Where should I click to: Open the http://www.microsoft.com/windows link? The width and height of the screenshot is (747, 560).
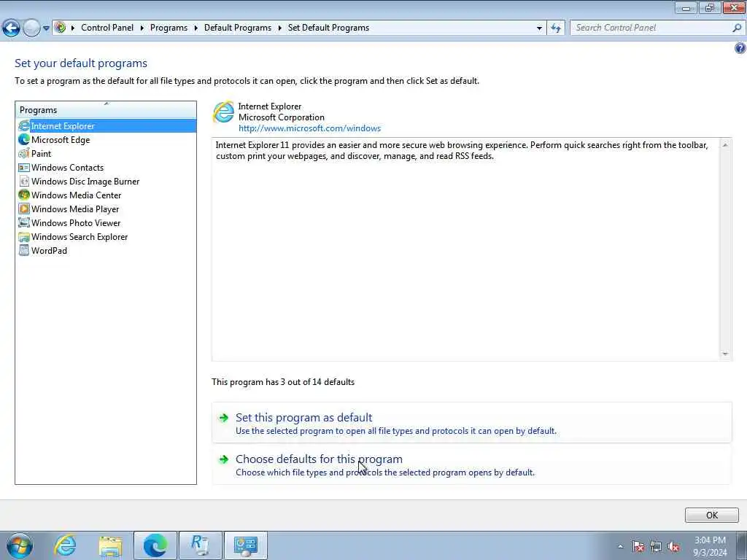[x=309, y=128]
